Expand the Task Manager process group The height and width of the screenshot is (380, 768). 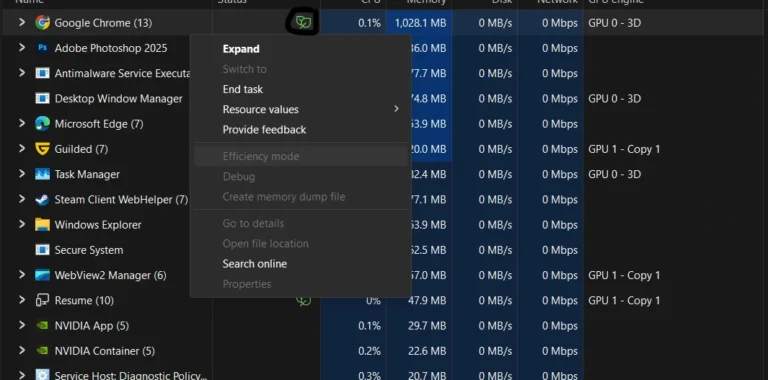pyautogui.click(x=22, y=174)
